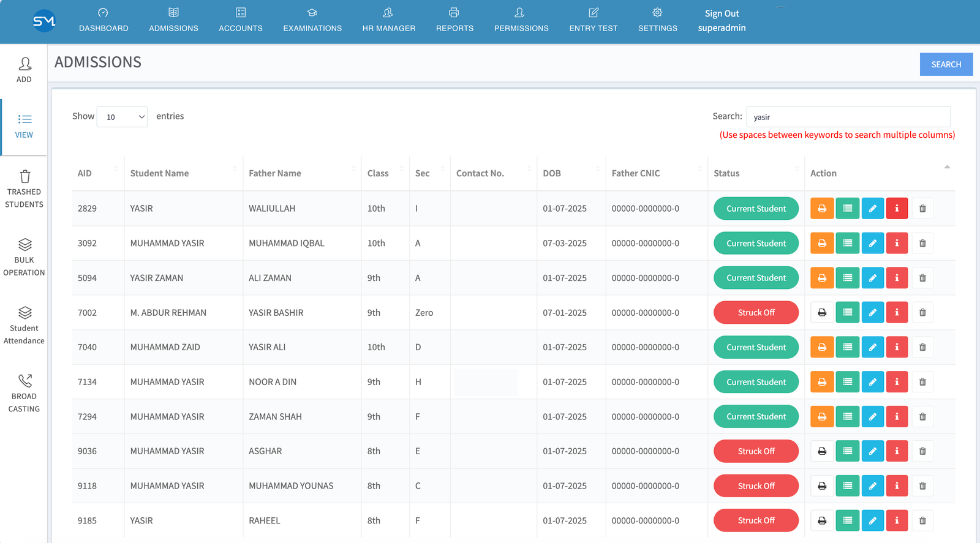980x543 pixels.
Task: Print the record for AID 7134
Action: click(x=822, y=382)
